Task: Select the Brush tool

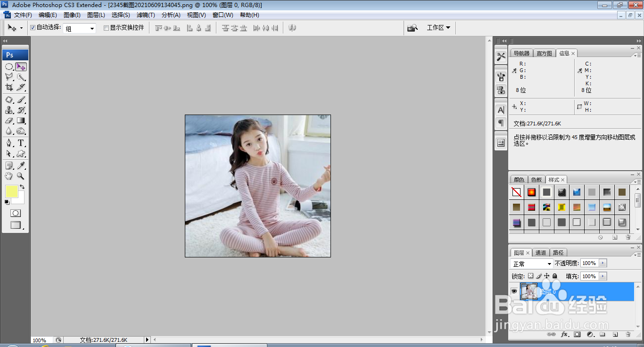Action: pos(21,100)
